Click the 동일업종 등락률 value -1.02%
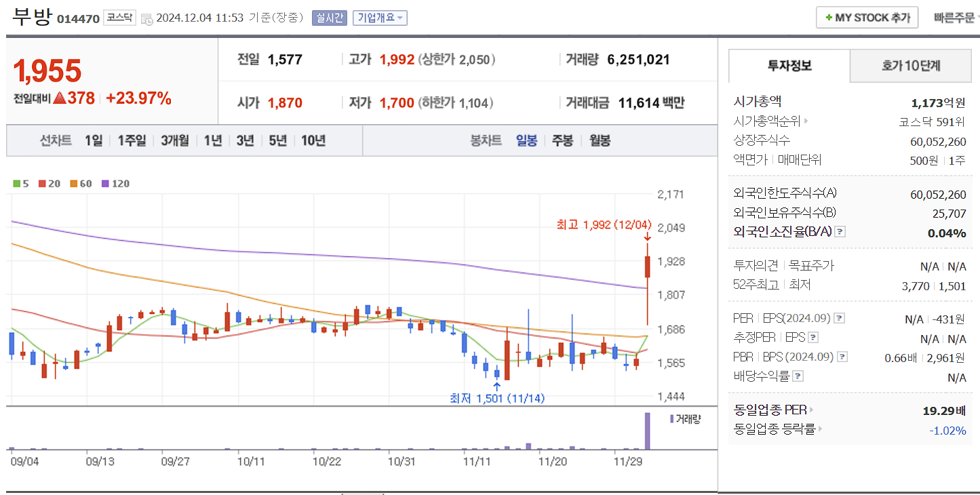Screen dimensions: 980x495 947,429
